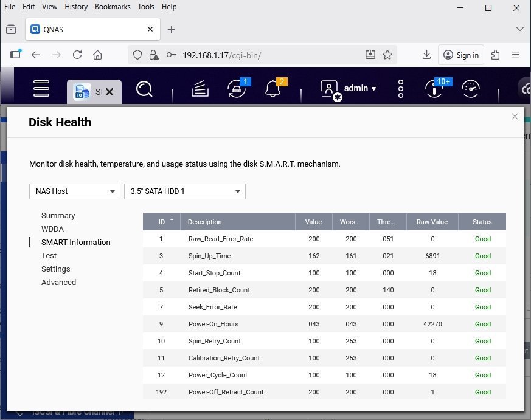Open the Test section

tap(49, 256)
